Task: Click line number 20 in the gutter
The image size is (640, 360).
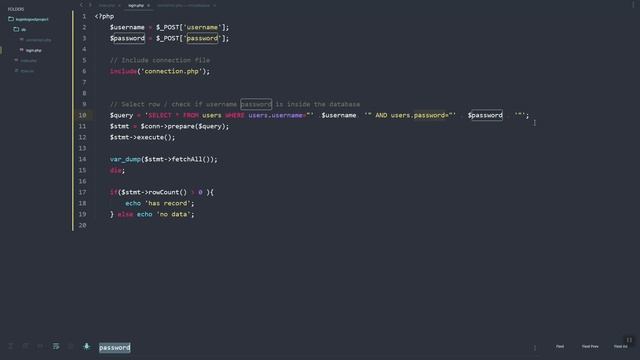Action: (x=82, y=225)
